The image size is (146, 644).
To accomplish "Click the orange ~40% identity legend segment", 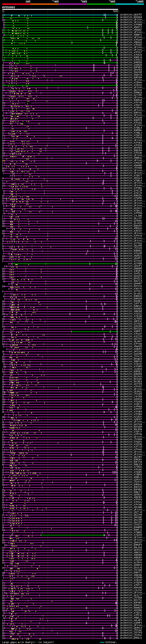I will pyautogui.click(x=45, y=4).
